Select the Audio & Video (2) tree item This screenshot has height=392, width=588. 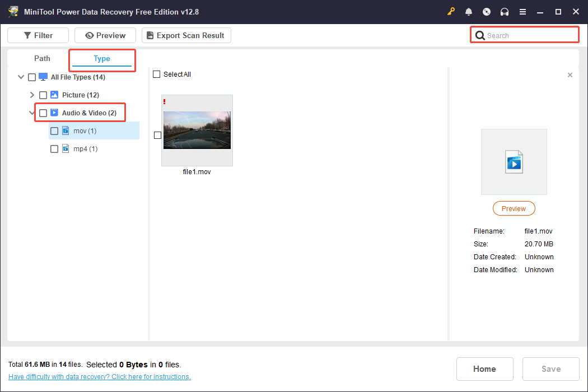tap(89, 113)
